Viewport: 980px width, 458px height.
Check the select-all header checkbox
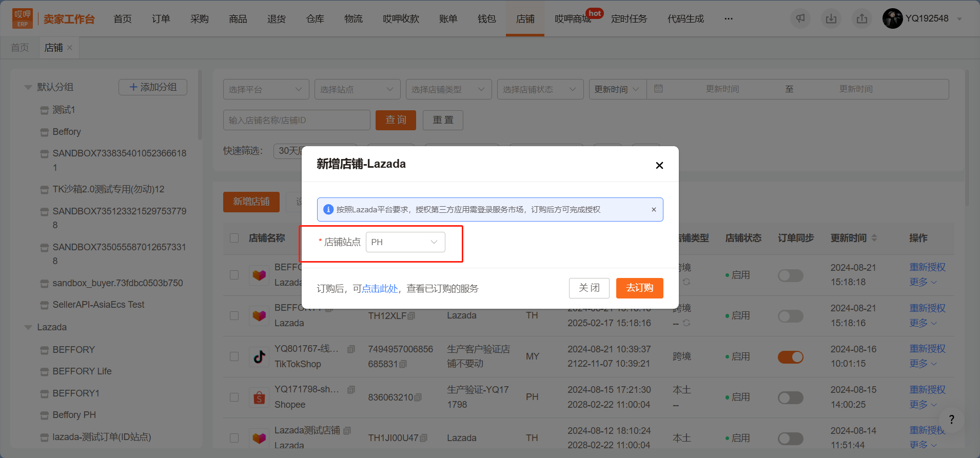pyautogui.click(x=234, y=238)
